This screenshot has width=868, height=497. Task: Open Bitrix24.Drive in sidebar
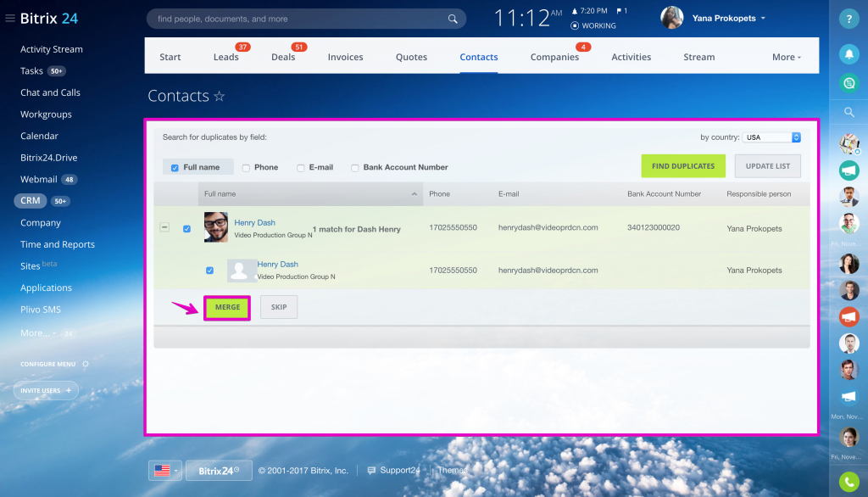(48, 158)
